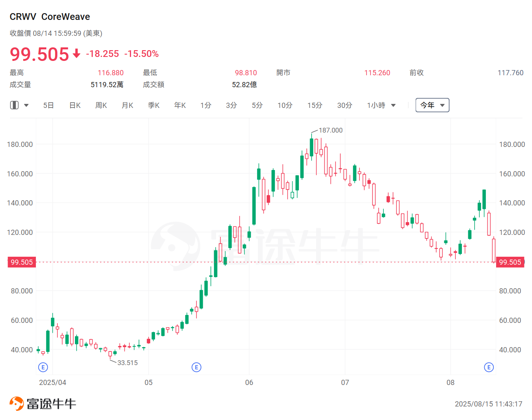
Task: Open the 今年 time range dropdown
Action: click(432, 105)
